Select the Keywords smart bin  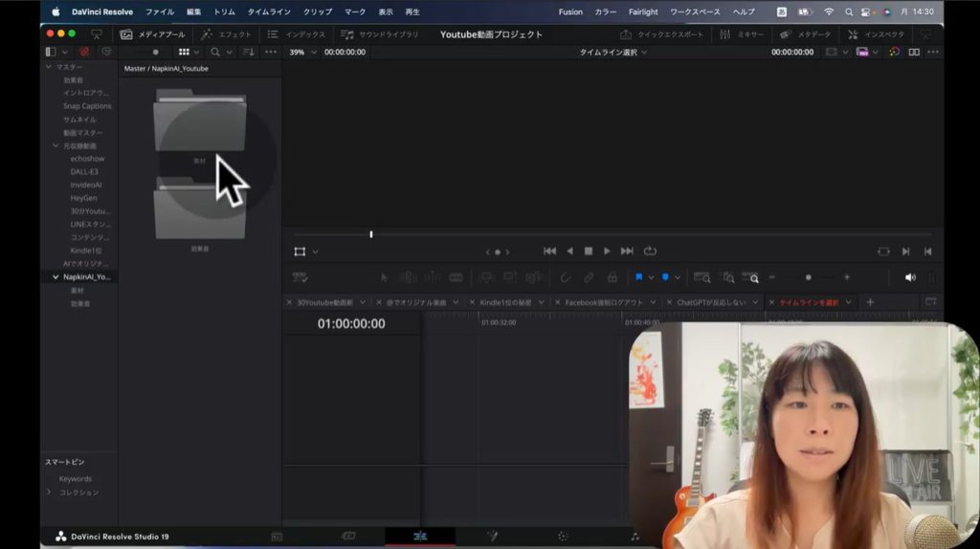tap(76, 478)
